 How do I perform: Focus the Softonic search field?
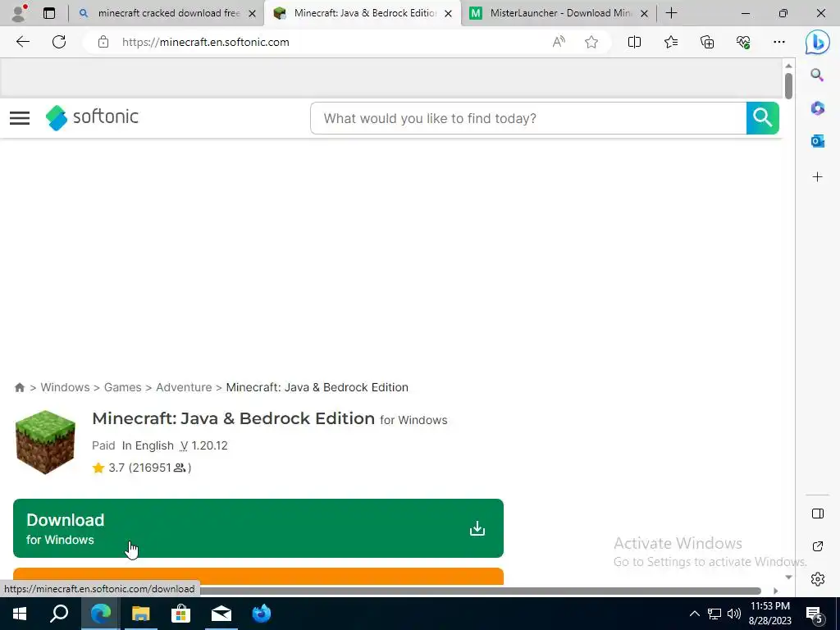[x=528, y=118]
